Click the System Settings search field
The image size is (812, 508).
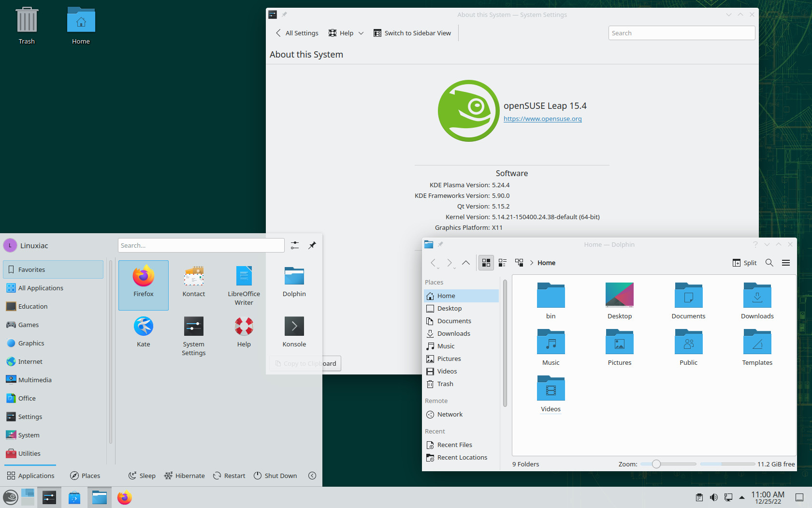pyautogui.click(x=681, y=33)
